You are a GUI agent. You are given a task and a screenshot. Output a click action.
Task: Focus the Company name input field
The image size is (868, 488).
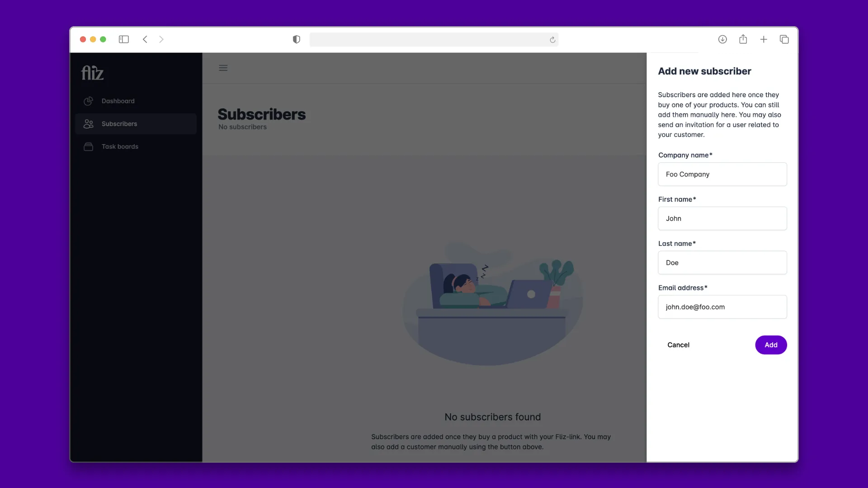[x=722, y=174]
